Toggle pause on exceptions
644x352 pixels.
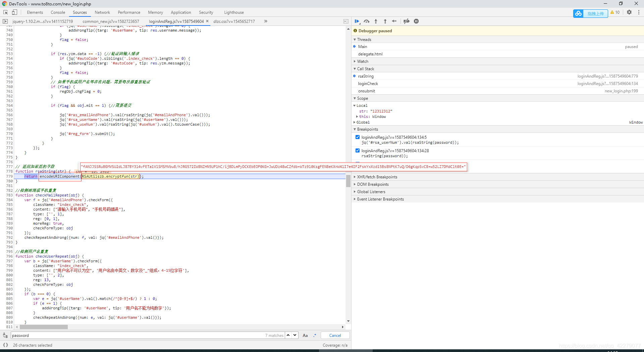416,21
